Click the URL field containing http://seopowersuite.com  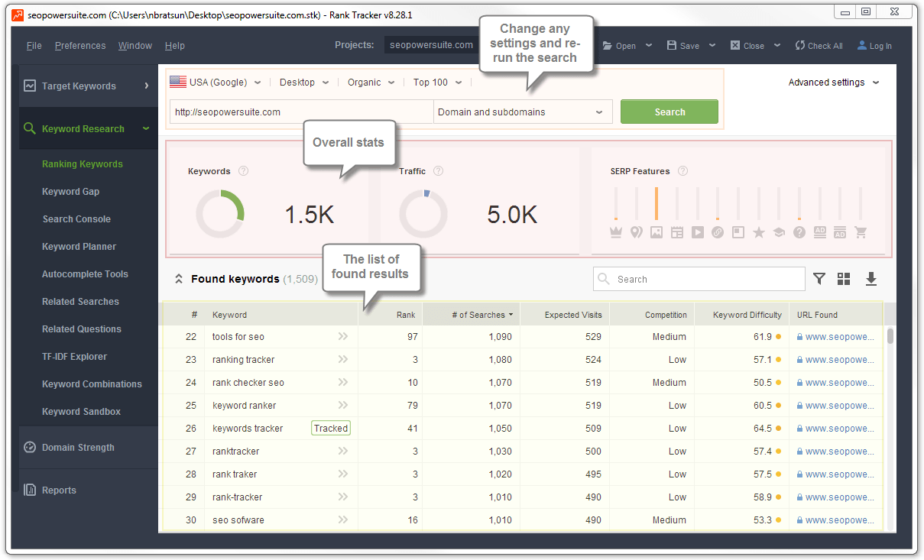tap(302, 112)
